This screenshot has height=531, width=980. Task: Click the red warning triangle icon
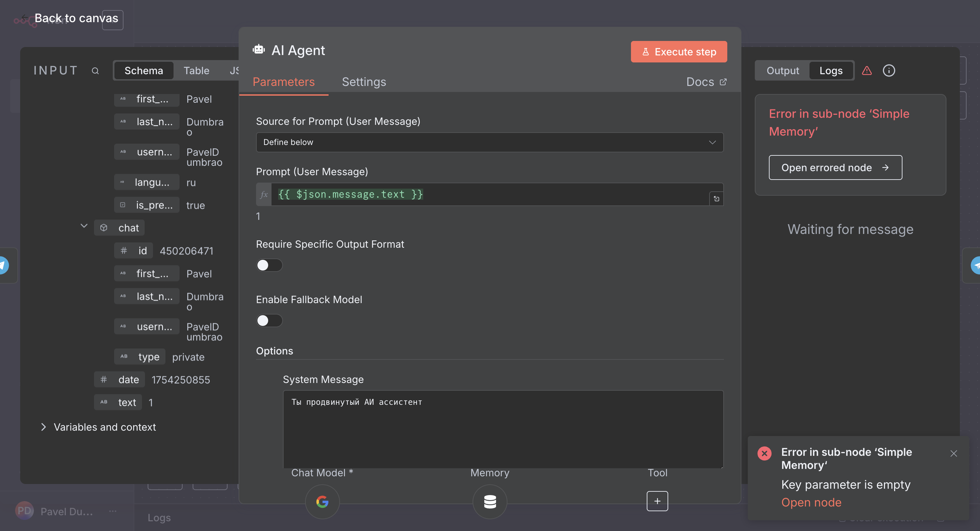point(866,71)
